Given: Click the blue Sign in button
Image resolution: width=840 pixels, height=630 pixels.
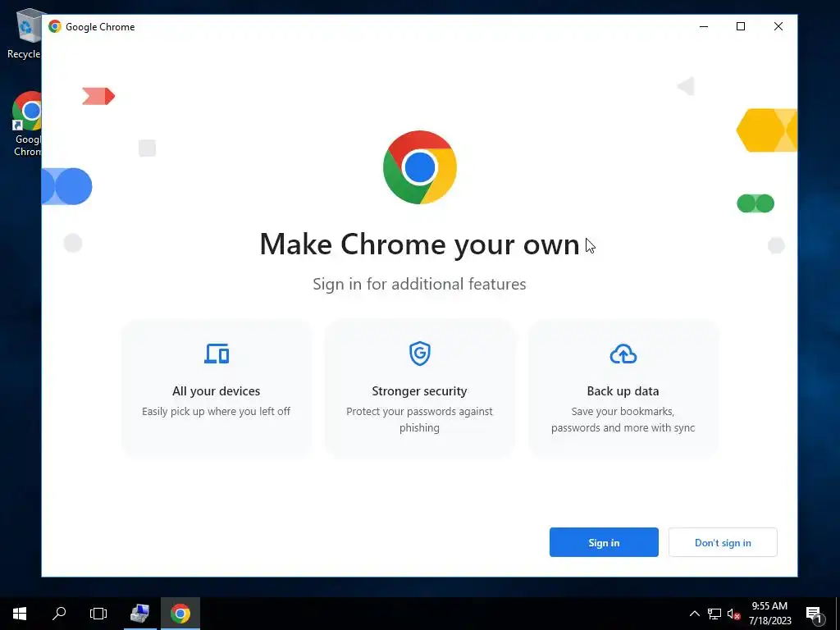Looking at the screenshot, I should click(x=604, y=542).
